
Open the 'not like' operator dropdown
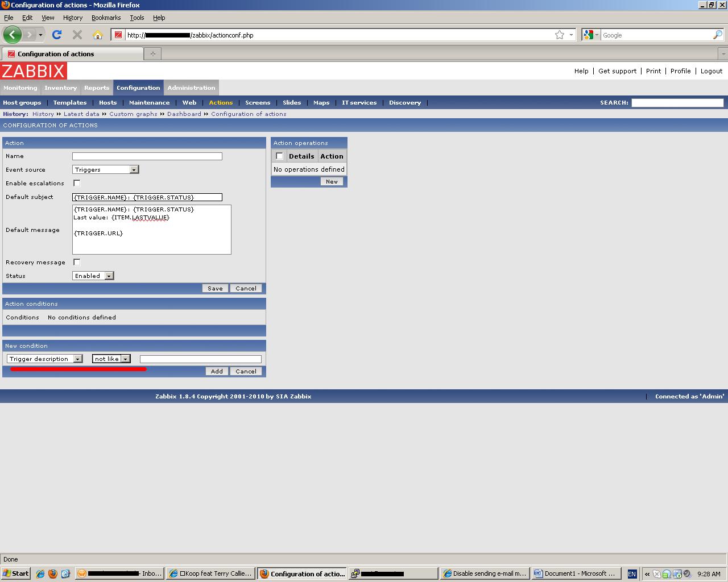[111, 359]
